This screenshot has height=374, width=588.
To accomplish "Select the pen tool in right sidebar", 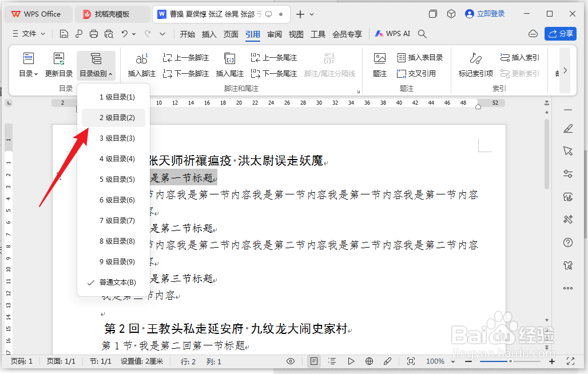I will coord(568,129).
